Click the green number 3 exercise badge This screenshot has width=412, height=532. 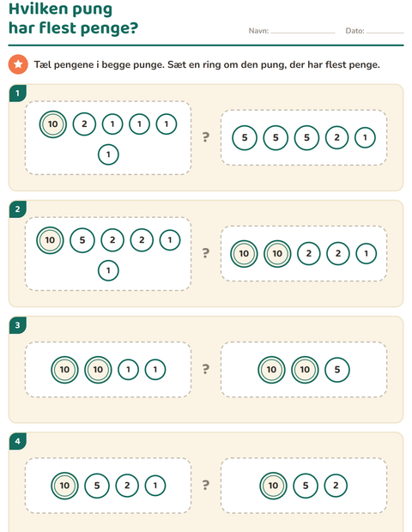click(18, 325)
